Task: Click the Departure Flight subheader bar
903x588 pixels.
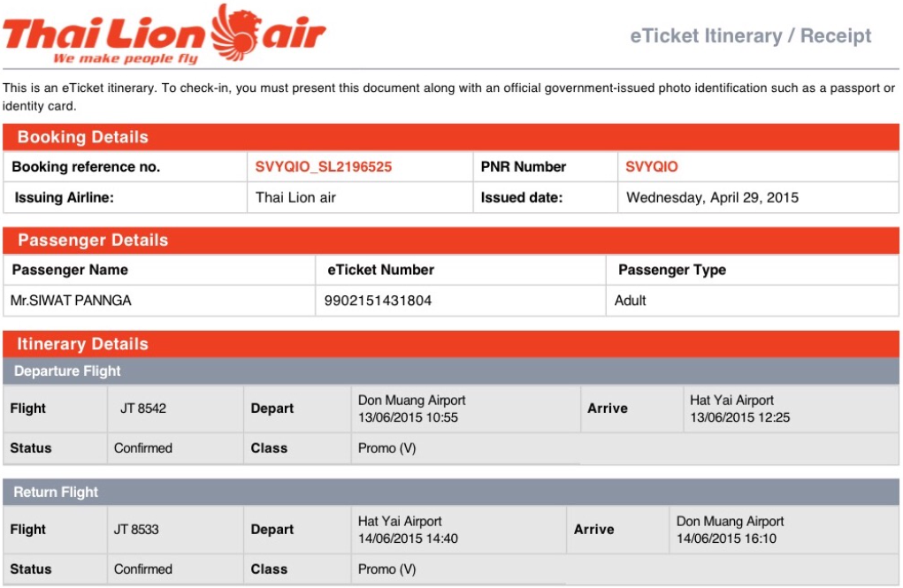Action: point(451,370)
